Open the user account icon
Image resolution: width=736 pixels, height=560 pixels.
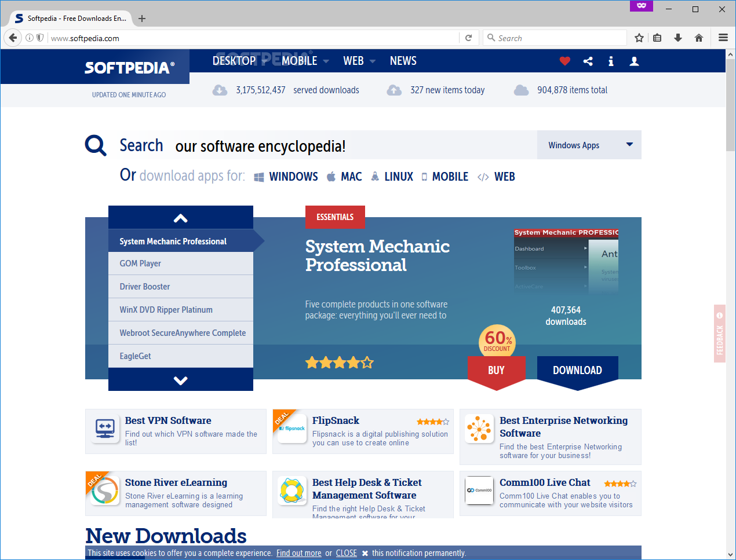[x=635, y=61]
